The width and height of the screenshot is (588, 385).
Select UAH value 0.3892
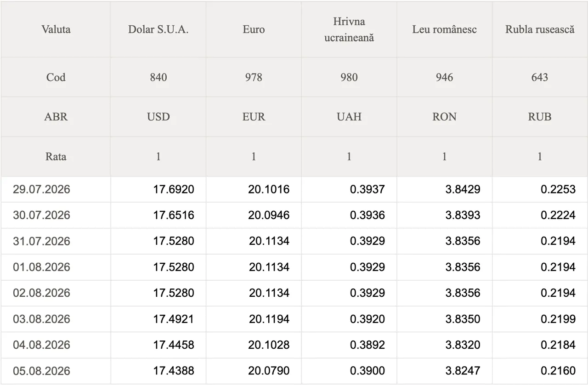click(367, 345)
